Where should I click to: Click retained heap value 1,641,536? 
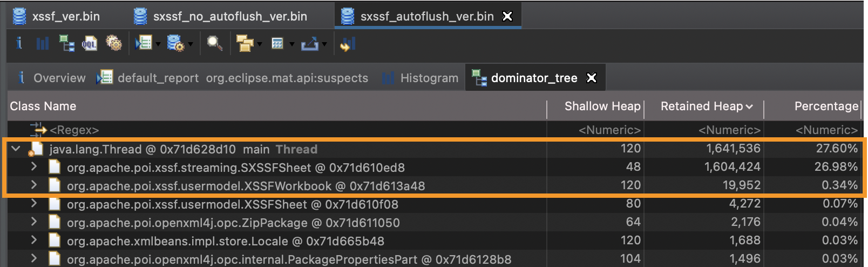[732, 148]
